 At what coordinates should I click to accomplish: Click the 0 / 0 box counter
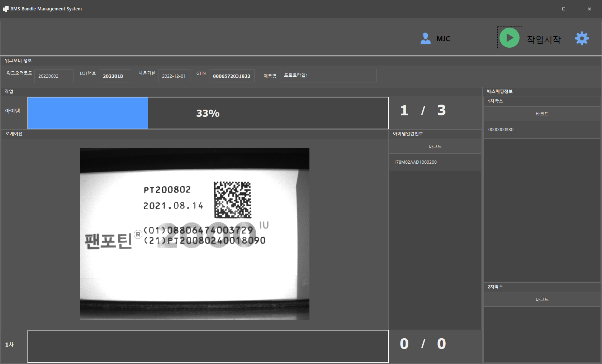(x=423, y=344)
